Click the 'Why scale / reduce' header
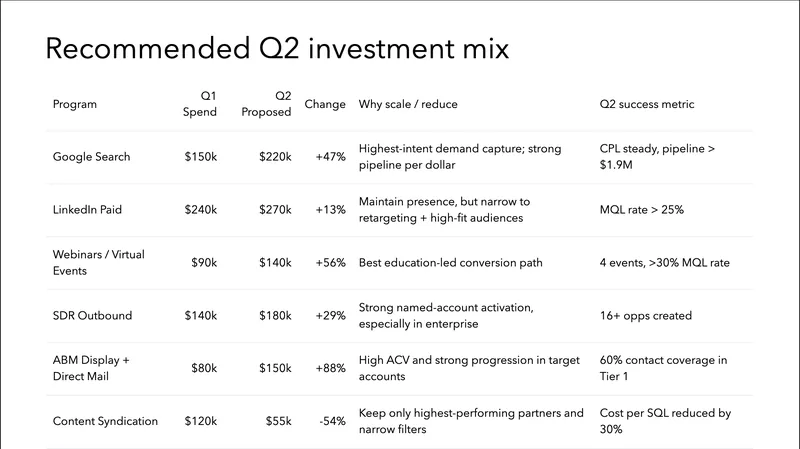The width and height of the screenshot is (800, 449). coord(408,104)
